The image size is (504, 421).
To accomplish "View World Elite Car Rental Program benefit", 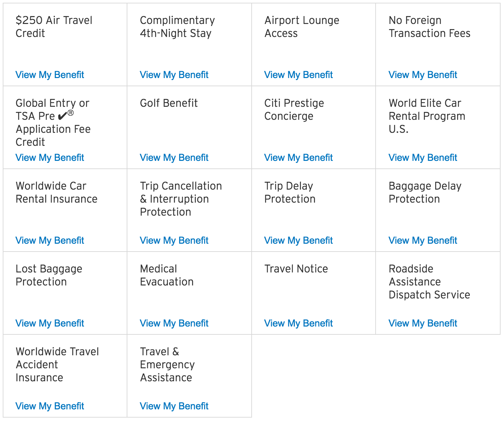I will pyautogui.click(x=423, y=157).
